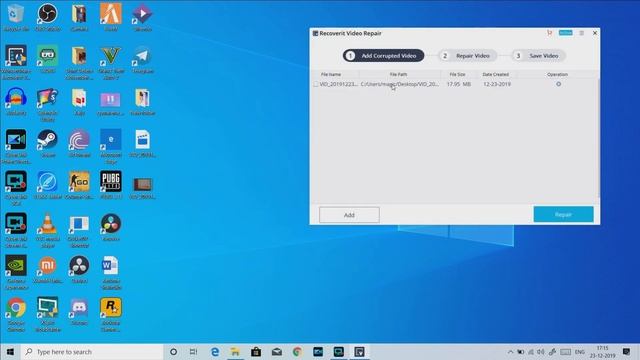Image resolution: width=640 pixels, height=360 pixels.
Task: Open Task View on the taskbar
Action: 193,351
